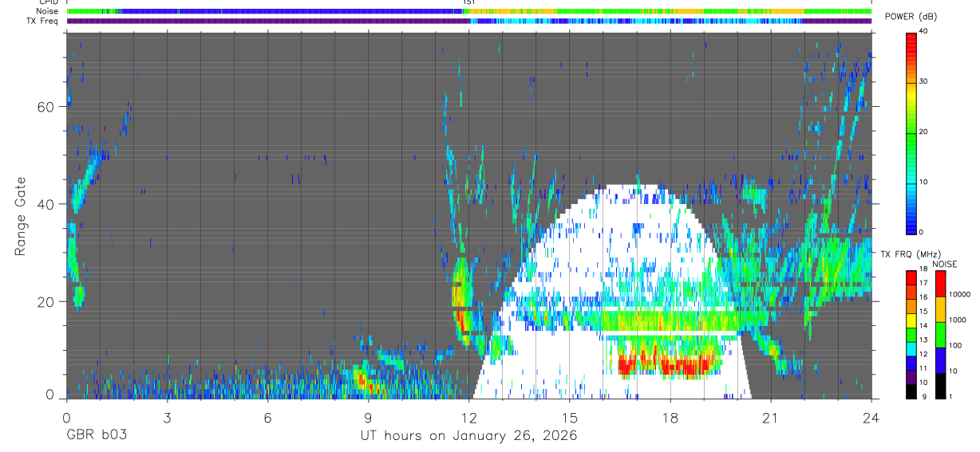Click the 'POWER (dB)' colorbar title
The height and width of the screenshot is (452, 980).
(x=912, y=16)
